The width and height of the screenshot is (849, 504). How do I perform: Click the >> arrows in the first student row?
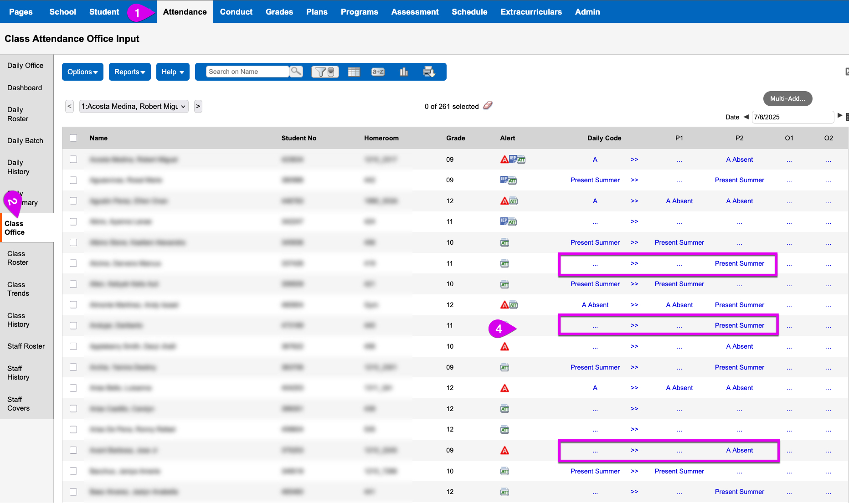click(x=634, y=159)
